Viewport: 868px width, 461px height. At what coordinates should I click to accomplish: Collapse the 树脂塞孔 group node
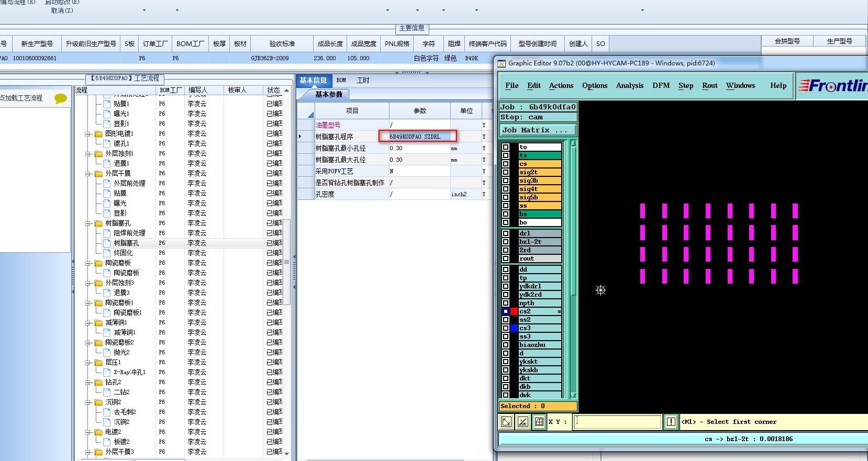[88, 223]
